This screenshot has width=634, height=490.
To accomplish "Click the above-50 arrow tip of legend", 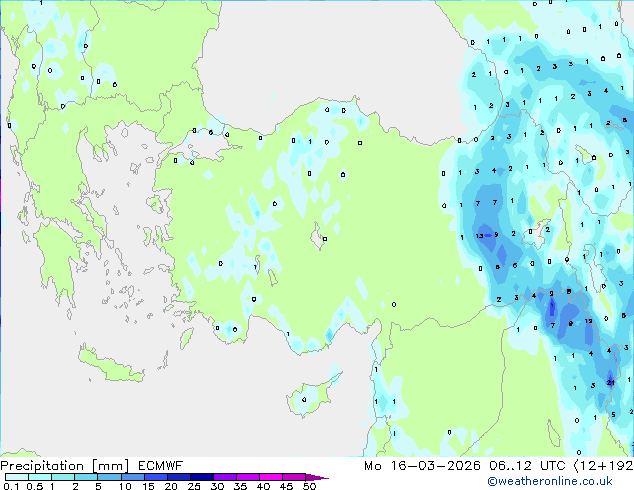I will click(317, 477).
